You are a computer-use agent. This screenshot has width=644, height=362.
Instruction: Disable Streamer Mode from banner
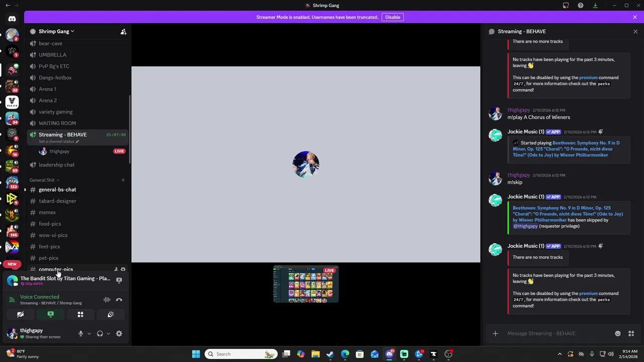pyautogui.click(x=392, y=17)
